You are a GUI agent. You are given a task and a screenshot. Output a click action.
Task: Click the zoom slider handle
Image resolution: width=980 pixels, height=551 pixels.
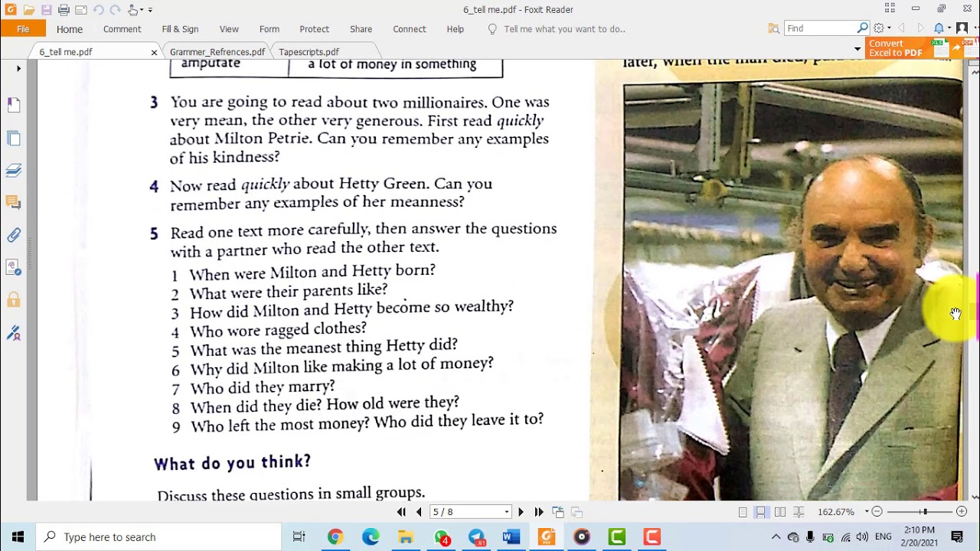[924, 512]
